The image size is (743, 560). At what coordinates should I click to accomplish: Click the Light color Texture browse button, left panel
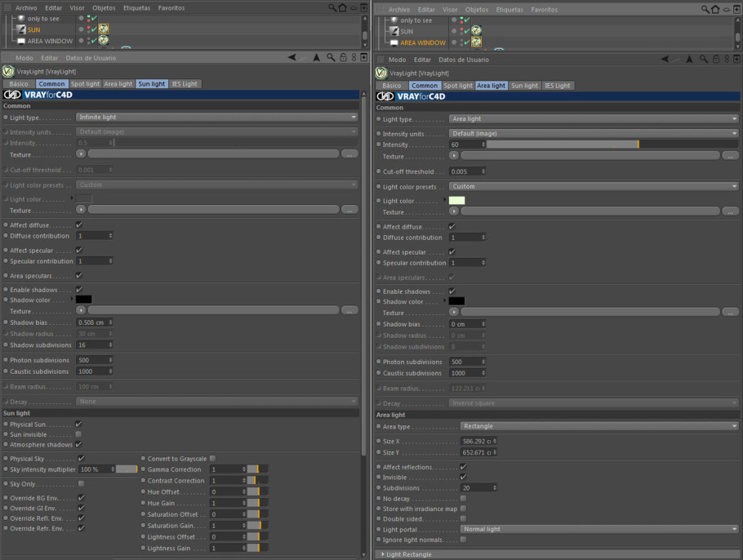click(349, 210)
